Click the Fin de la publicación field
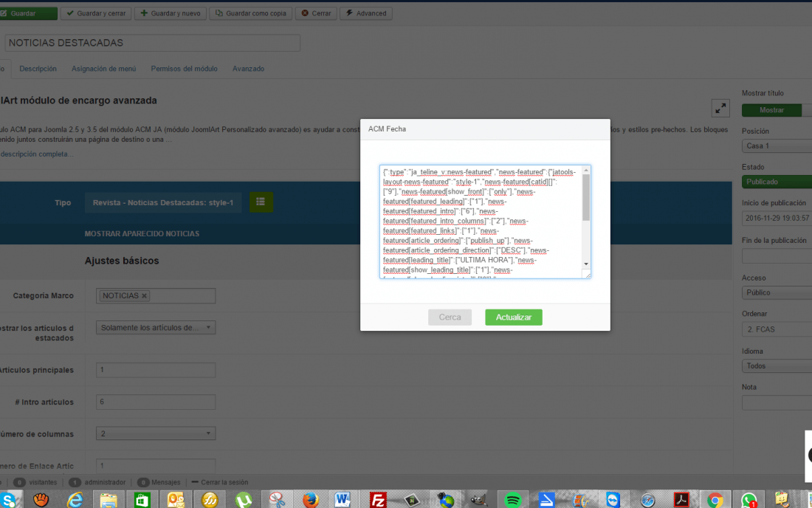Screen dimensions: 812x508 click(x=777, y=255)
